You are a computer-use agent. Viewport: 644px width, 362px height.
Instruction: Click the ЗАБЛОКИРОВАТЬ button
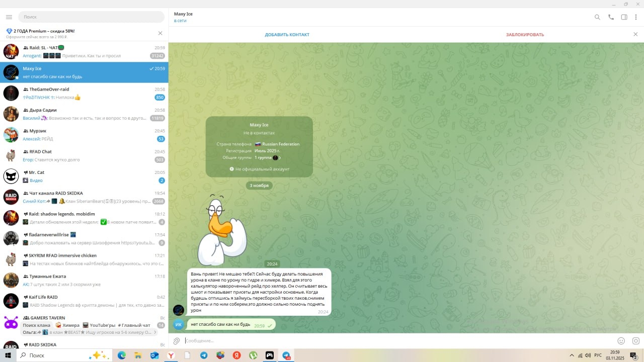click(x=525, y=35)
